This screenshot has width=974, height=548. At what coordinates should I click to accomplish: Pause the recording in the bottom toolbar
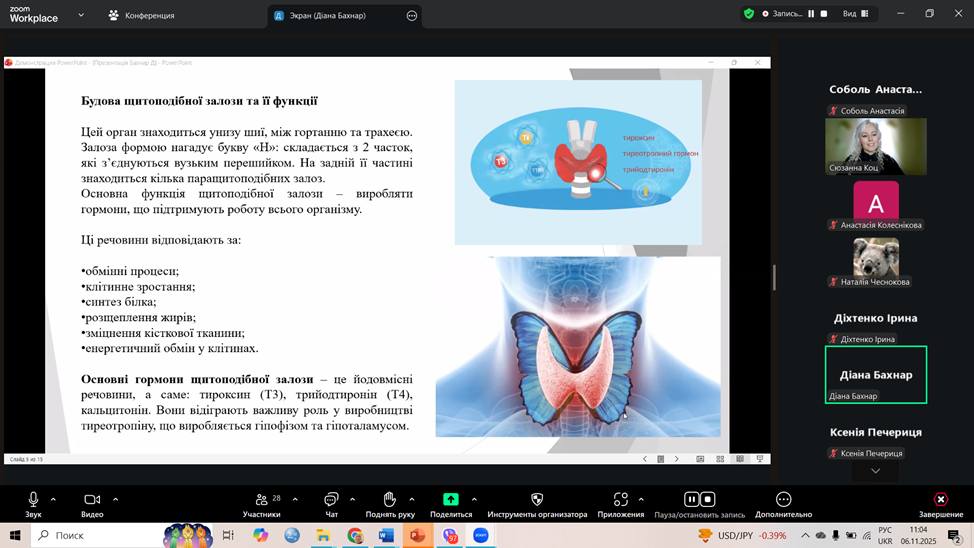691,499
